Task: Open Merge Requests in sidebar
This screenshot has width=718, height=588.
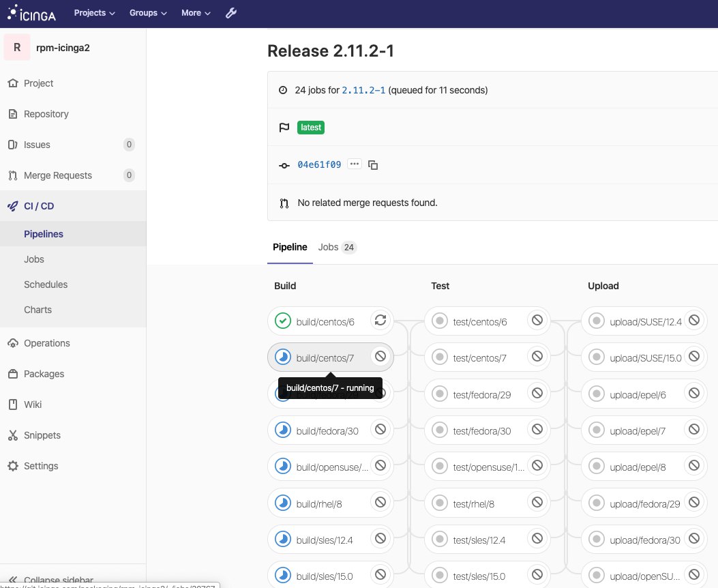Action: (58, 175)
